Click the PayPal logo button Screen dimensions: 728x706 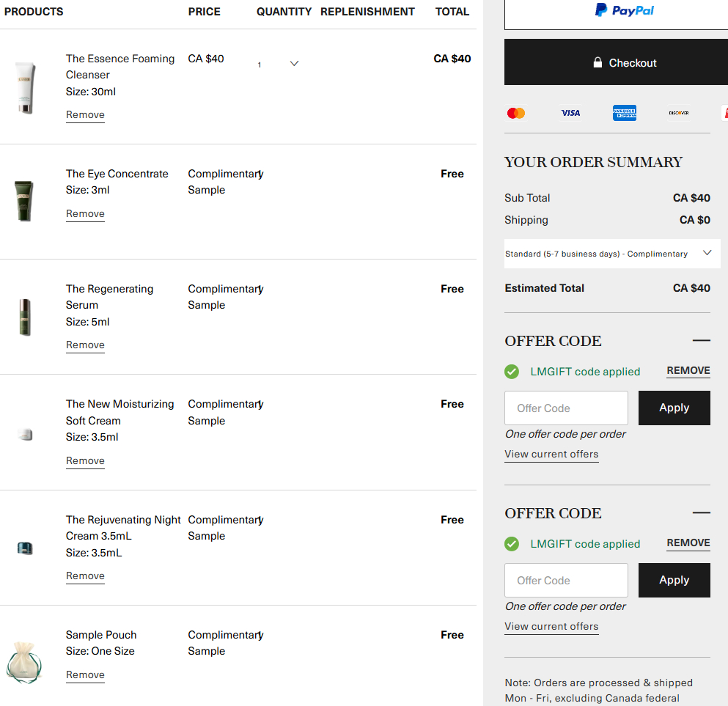[x=624, y=11]
